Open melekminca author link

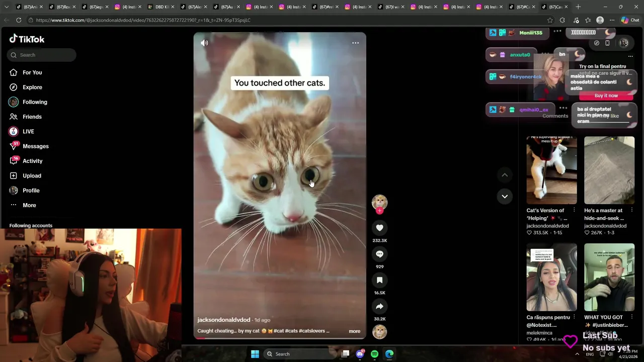(x=539, y=333)
